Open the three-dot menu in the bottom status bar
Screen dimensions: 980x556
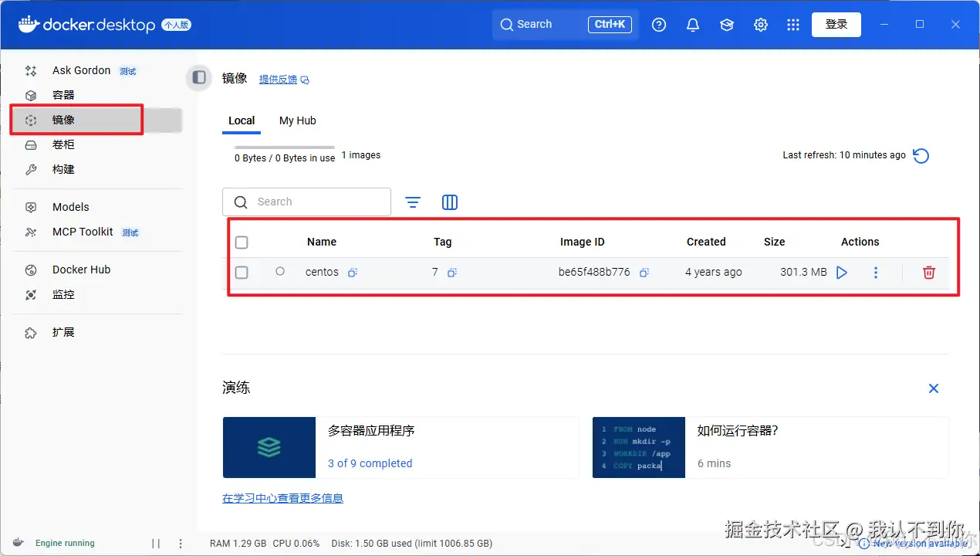tap(180, 543)
